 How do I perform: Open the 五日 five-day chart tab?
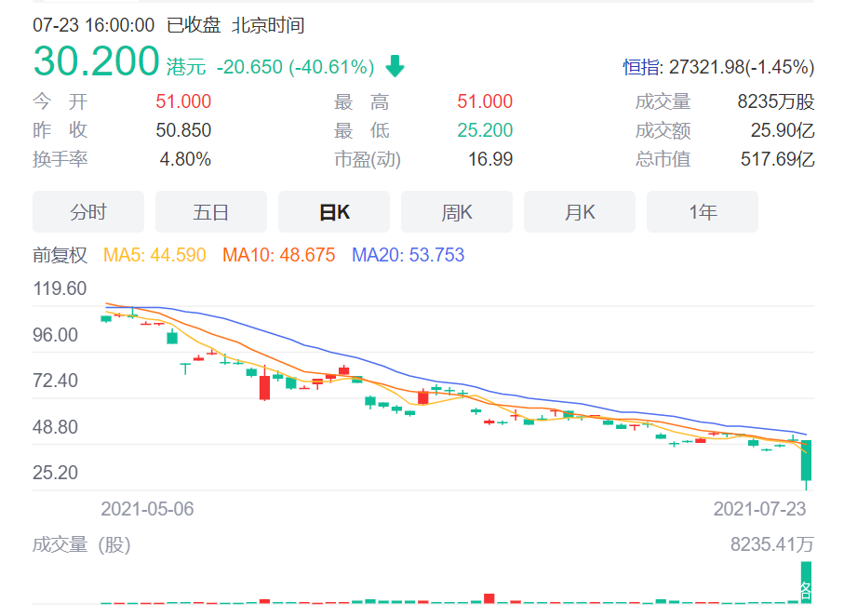click(211, 212)
